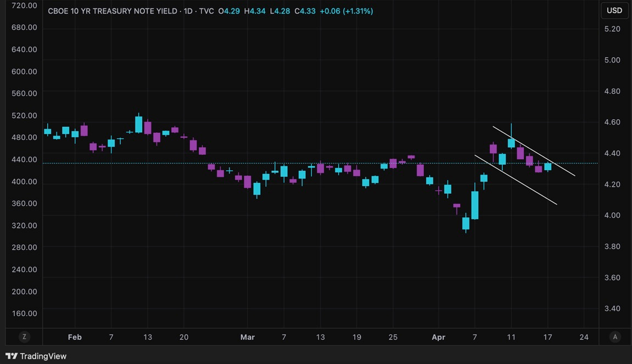Viewport: 632px width, 364px height.
Task: Click the April 11 candle with long upper wick
Action: coord(511,143)
